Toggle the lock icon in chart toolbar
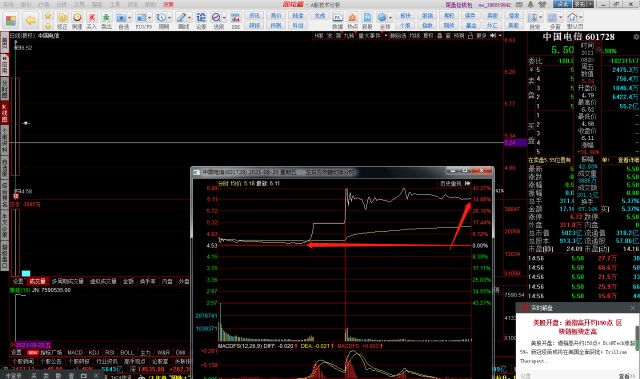Image resolution: width=640 pixels, height=379 pixels. pyautogui.click(x=470, y=36)
